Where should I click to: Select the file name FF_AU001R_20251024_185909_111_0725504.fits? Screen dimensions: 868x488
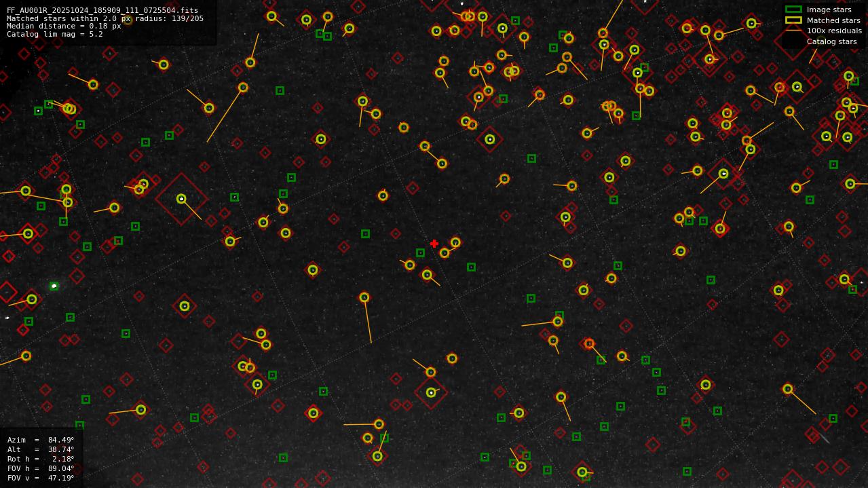pyautogui.click(x=102, y=11)
